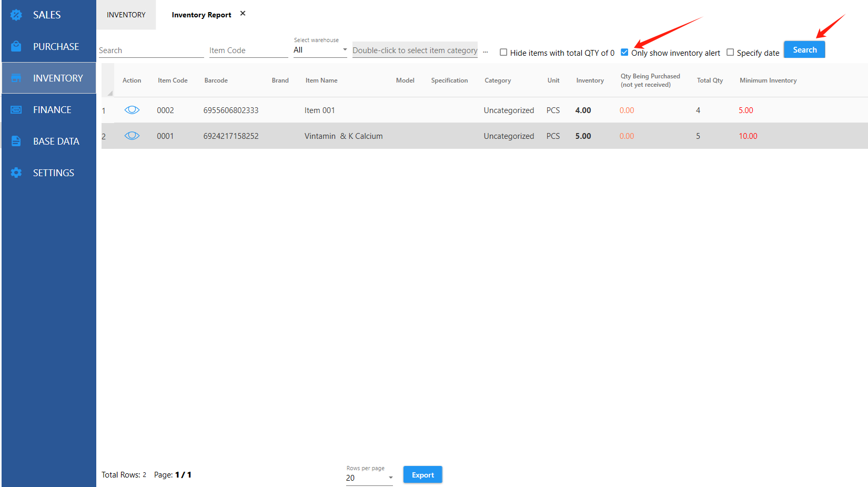
Task: Enable Hide items with total QTY of 0
Action: point(503,53)
